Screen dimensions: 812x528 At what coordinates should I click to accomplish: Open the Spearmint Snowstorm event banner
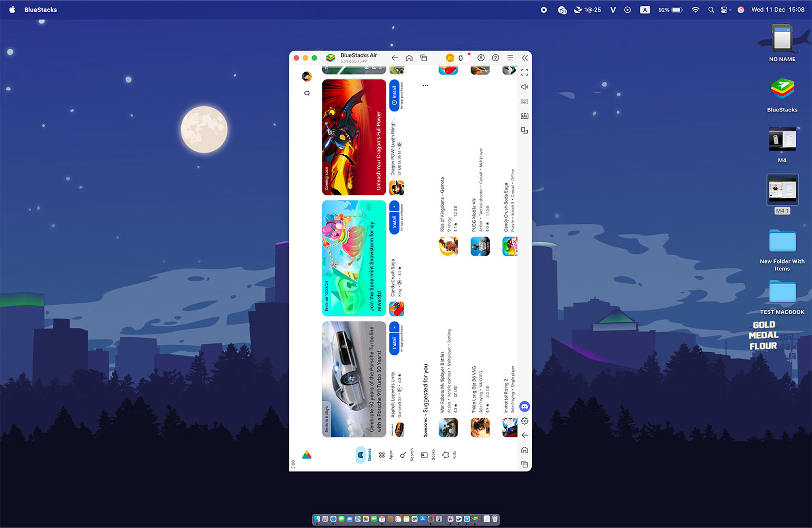[x=354, y=258]
